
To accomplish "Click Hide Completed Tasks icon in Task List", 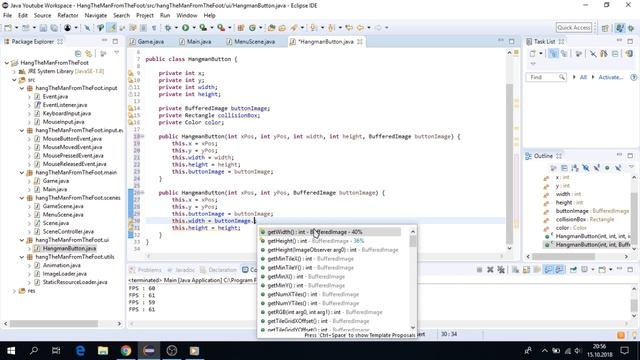I will (593, 53).
